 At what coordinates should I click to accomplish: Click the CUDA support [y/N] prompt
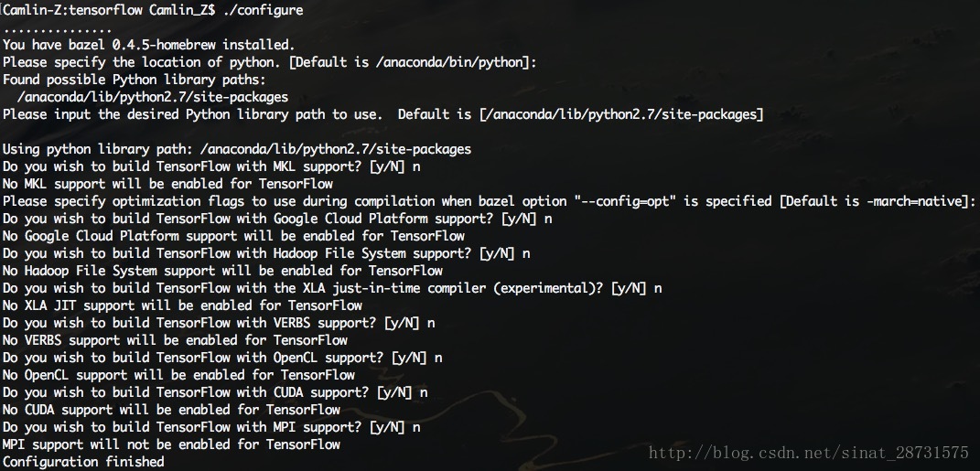(215, 393)
